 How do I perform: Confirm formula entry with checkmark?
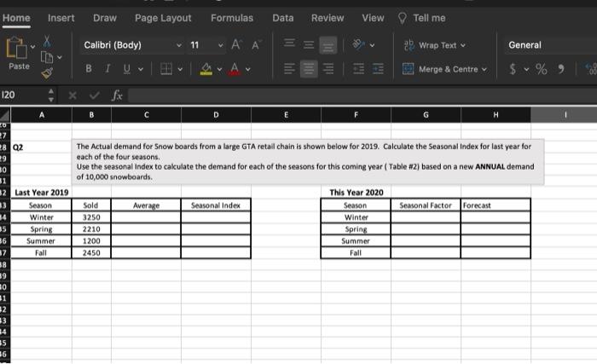(x=95, y=95)
